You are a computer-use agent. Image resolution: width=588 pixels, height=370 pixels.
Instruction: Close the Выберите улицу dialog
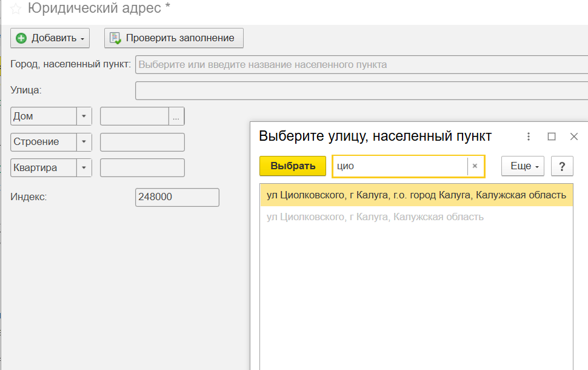coord(574,136)
